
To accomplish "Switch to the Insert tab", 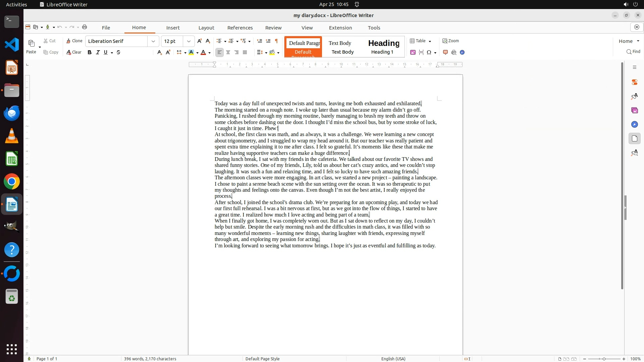I will [x=173, y=28].
